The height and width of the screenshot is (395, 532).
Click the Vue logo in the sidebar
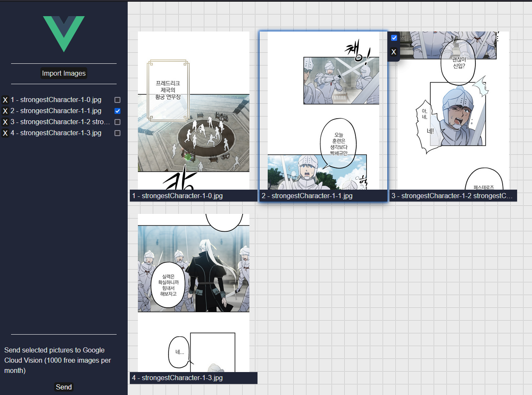tap(64, 34)
